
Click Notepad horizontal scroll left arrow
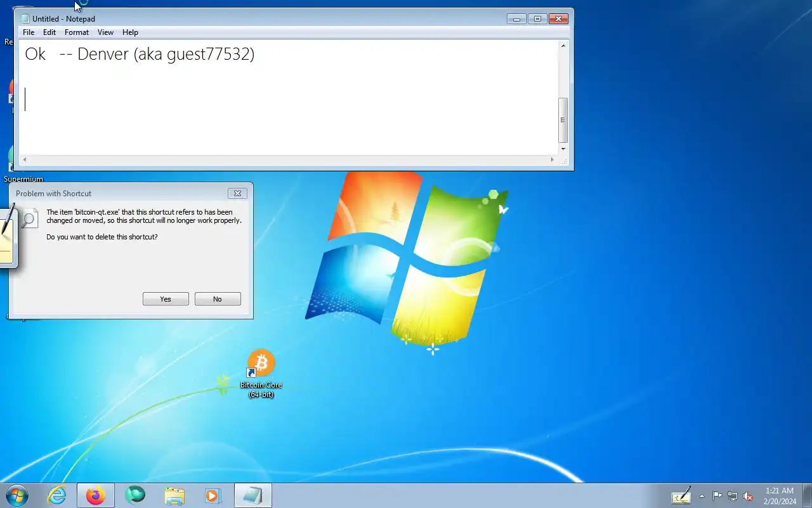pyautogui.click(x=24, y=159)
